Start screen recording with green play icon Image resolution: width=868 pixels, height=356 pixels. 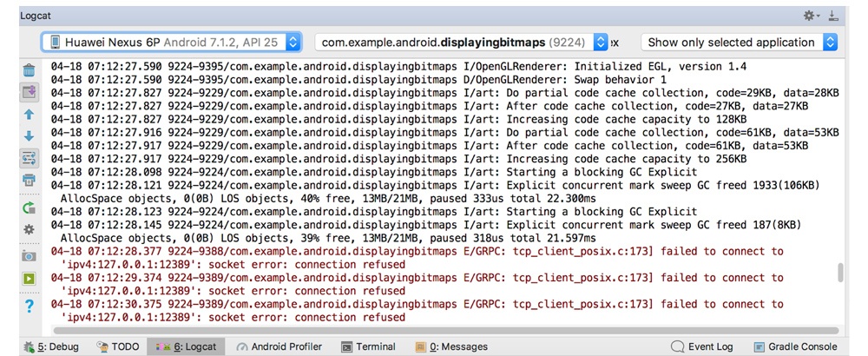click(29, 279)
